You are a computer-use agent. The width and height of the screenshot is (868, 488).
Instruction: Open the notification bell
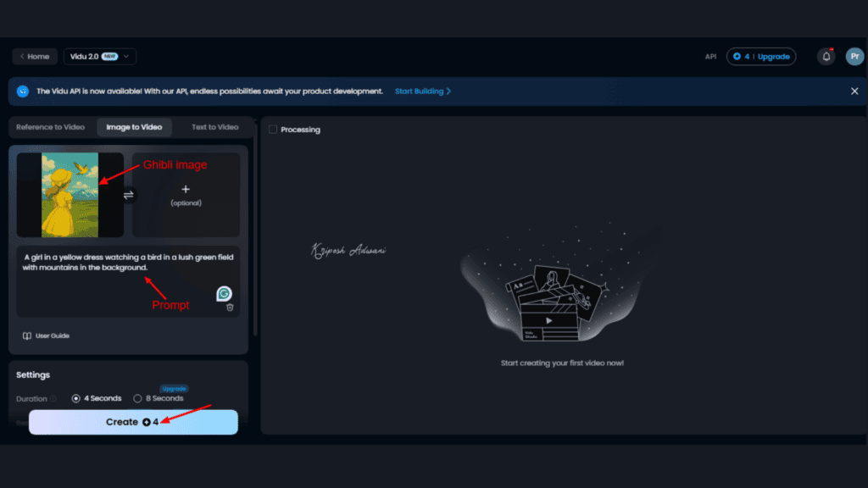click(x=825, y=56)
